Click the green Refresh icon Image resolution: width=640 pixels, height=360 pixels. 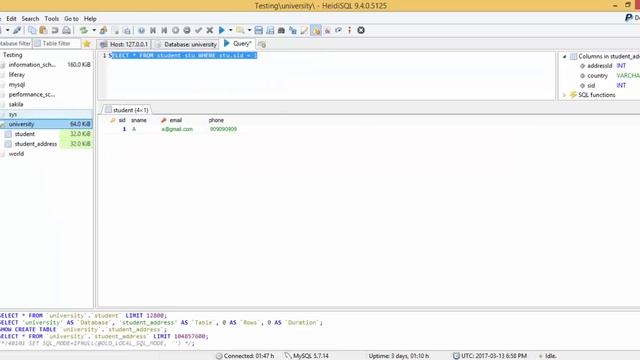coord(84,30)
